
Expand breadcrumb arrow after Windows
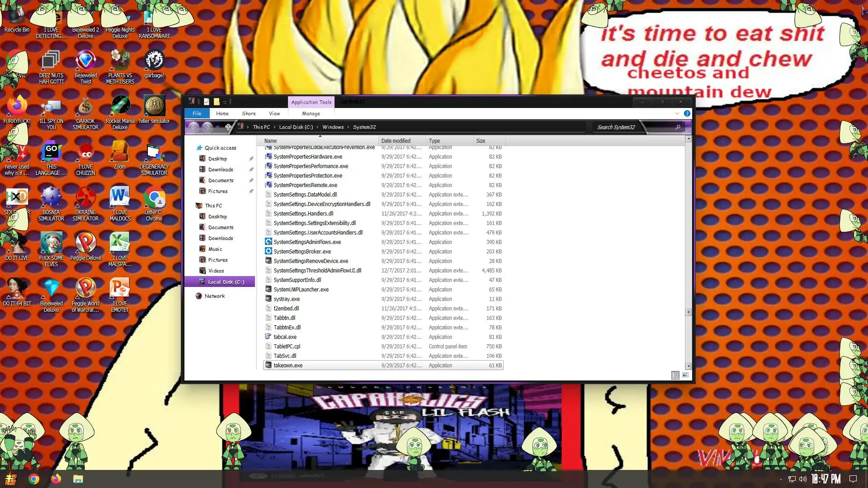tap(348, 127)
